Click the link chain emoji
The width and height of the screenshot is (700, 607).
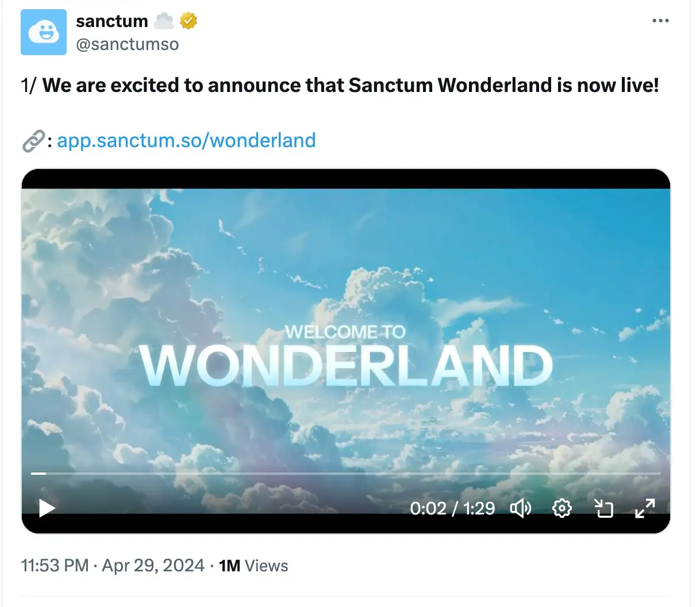click(33, 140)
